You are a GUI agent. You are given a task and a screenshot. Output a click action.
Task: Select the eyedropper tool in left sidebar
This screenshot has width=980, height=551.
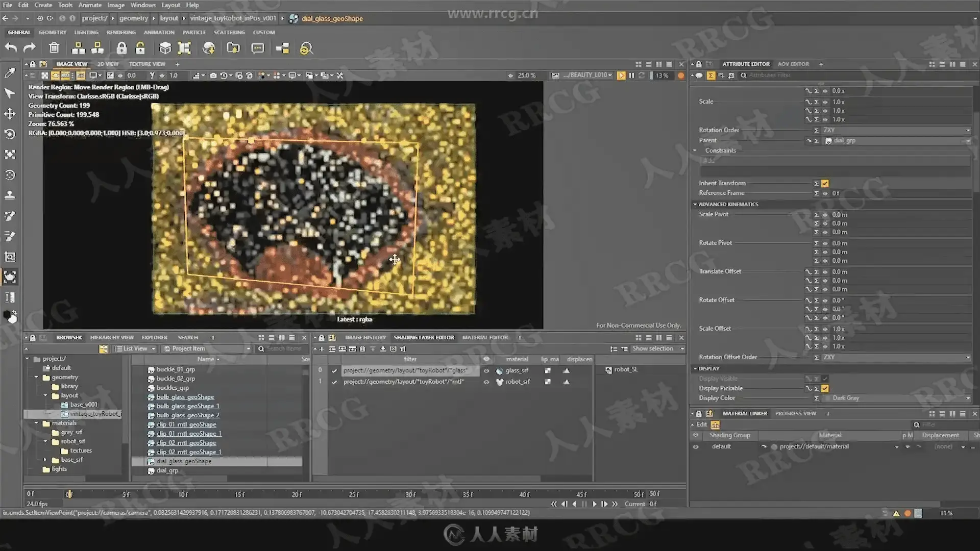click(10, 73)
